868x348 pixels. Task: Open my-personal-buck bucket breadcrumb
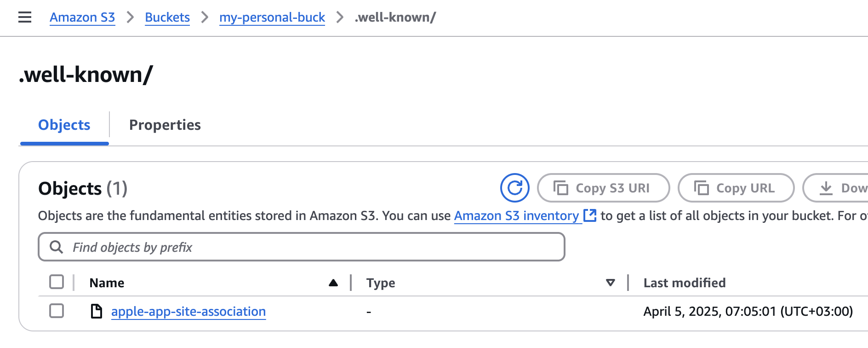(272, 17)
